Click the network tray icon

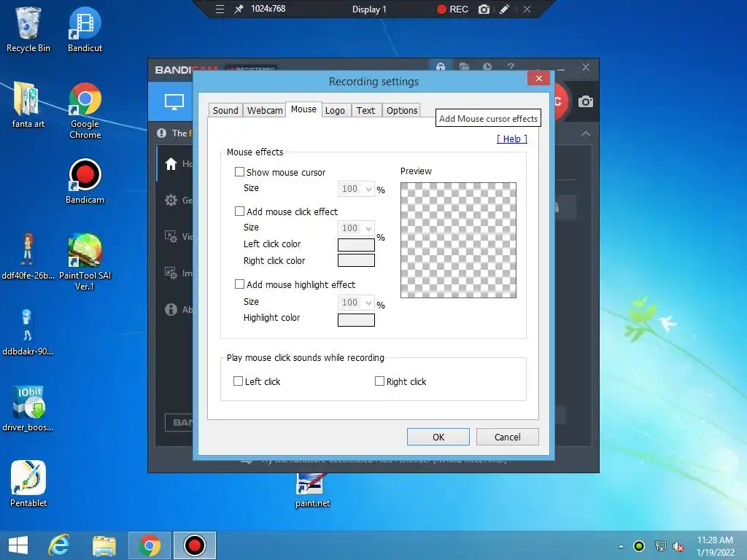tap(660, 546)
